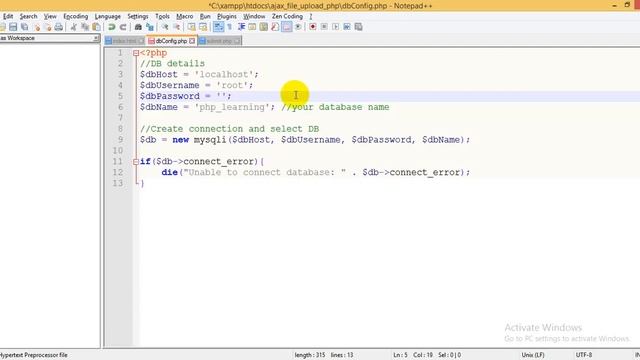Viewport: 640px width, 360px height.
Task: Click the Save All toolbar icon
Action: click(24, 27)
